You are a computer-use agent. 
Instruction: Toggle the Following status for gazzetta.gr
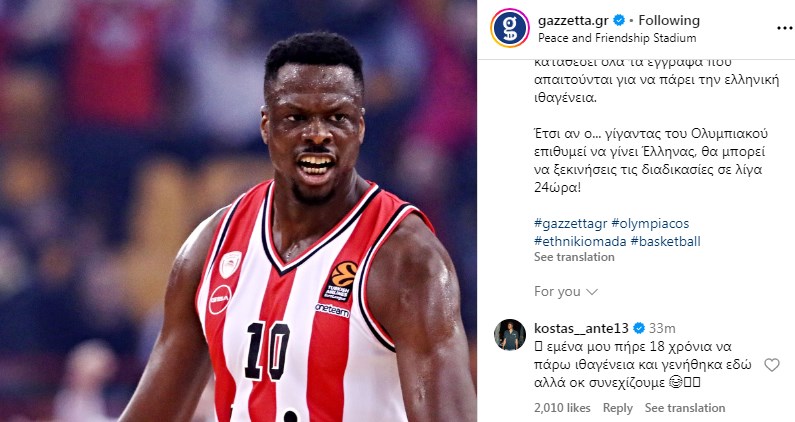coord(669,20)
